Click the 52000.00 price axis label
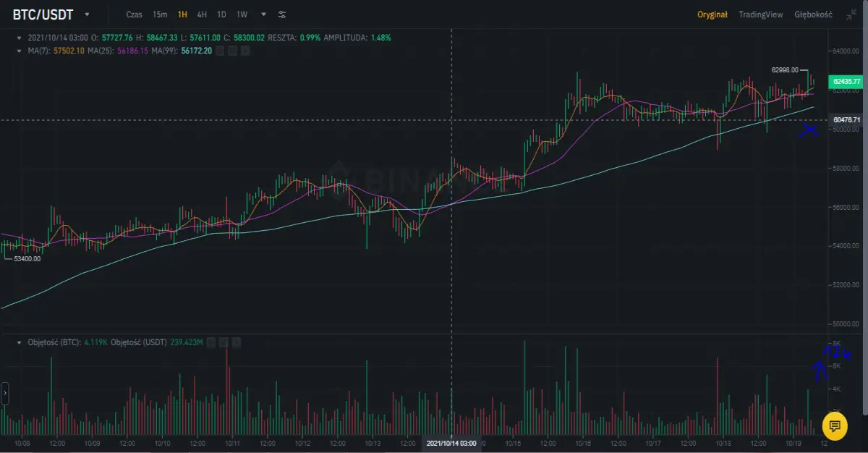 coord(846,285)
